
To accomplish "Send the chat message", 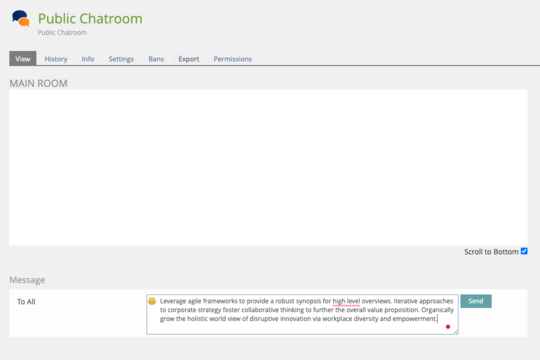I will (476, 301).
